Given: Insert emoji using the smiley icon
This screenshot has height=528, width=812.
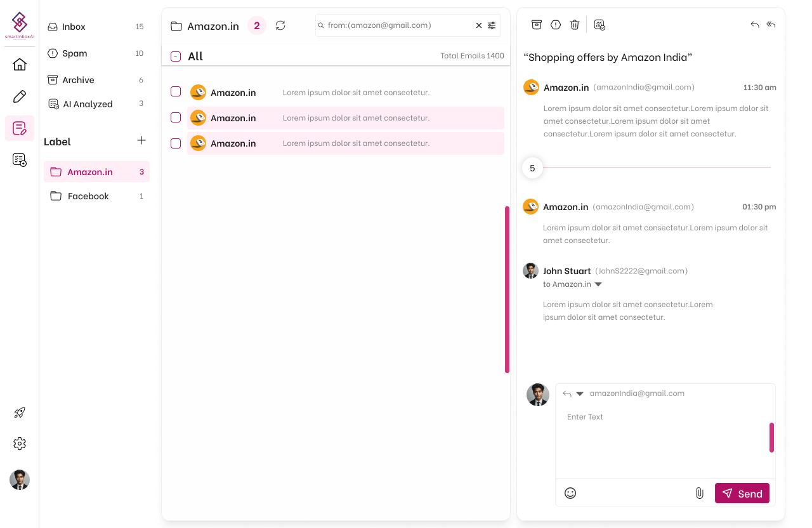Looking at the screenshot, I should click(x=570, y=493).
